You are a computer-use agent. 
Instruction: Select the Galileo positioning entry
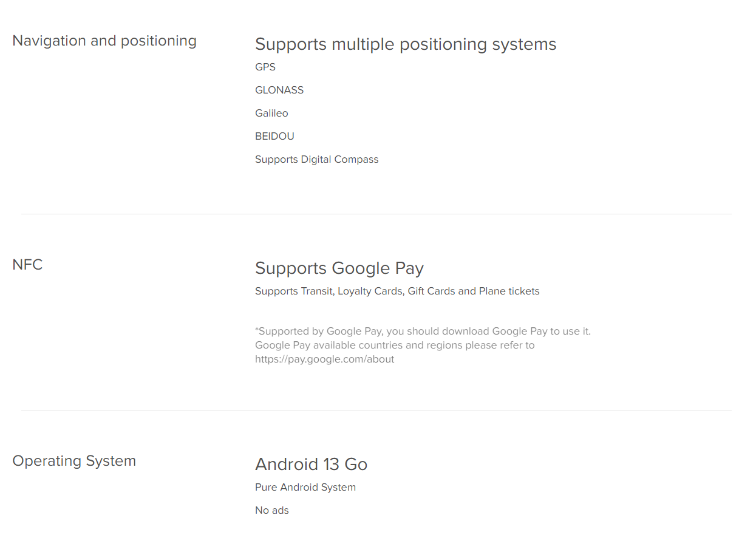(x=271, y=113)
